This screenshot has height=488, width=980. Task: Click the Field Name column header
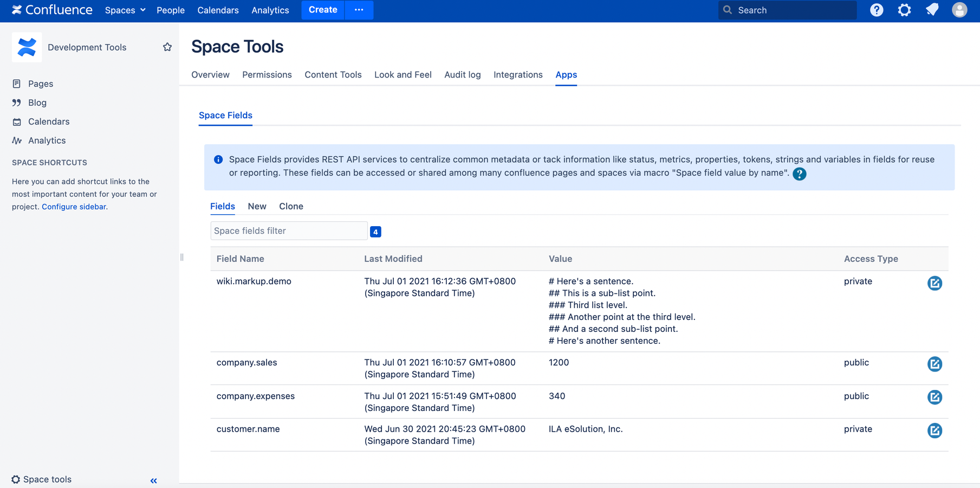coord(240,259)
